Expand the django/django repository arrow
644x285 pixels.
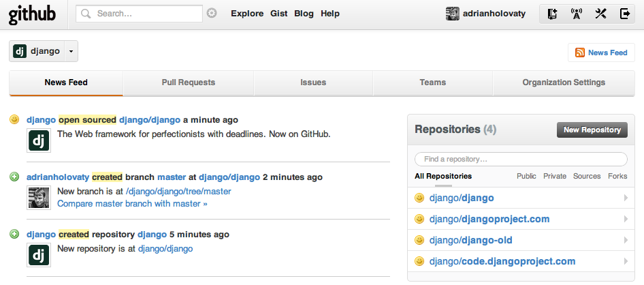pos(625,198)
